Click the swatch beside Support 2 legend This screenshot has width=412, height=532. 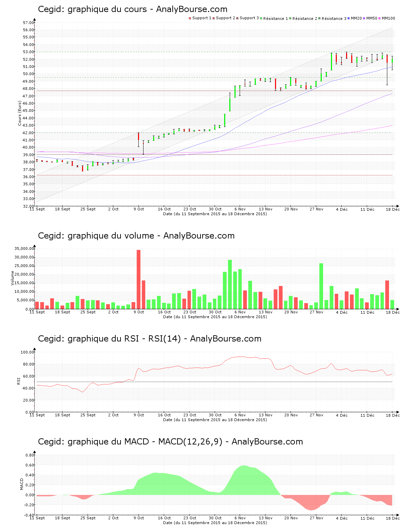tap(214, 18)
